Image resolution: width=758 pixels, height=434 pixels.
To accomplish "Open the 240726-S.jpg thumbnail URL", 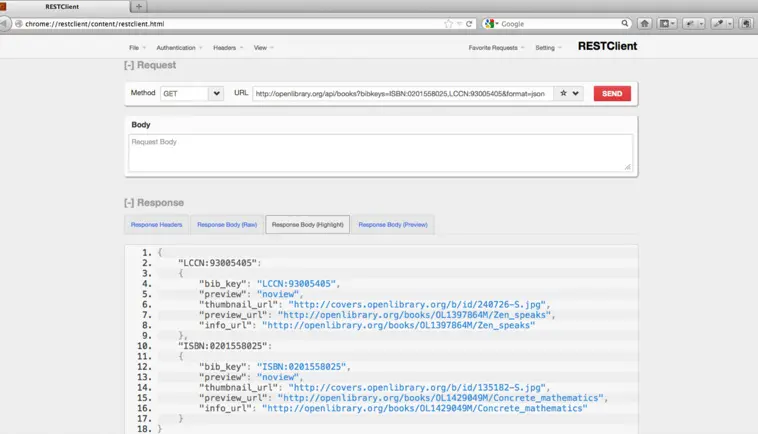I will (417, 304).
